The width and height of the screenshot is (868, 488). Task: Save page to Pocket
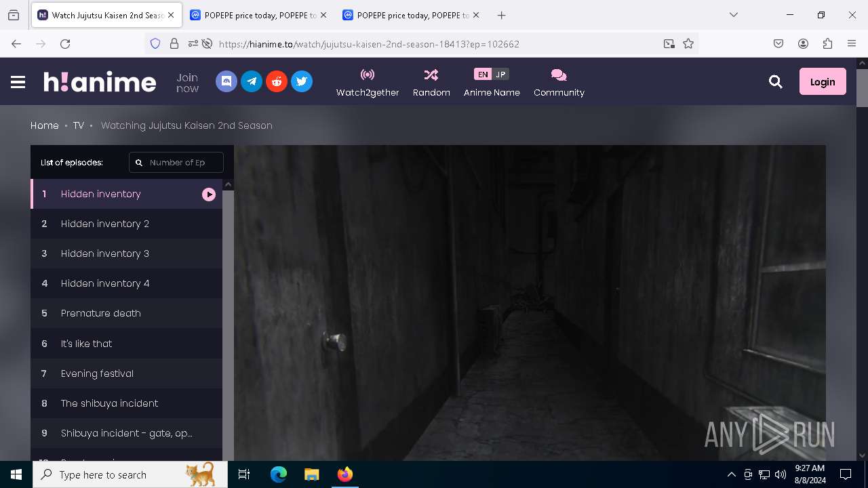778,43
